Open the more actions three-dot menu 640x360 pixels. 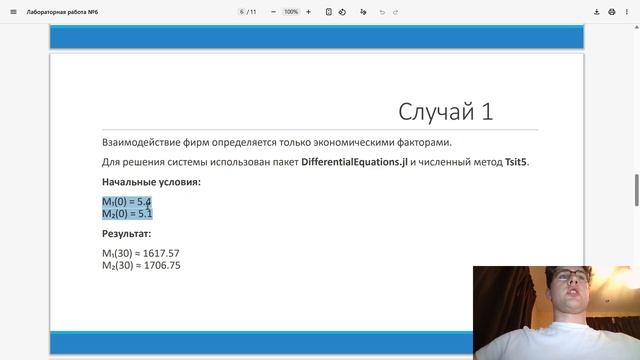click(627, 12)
